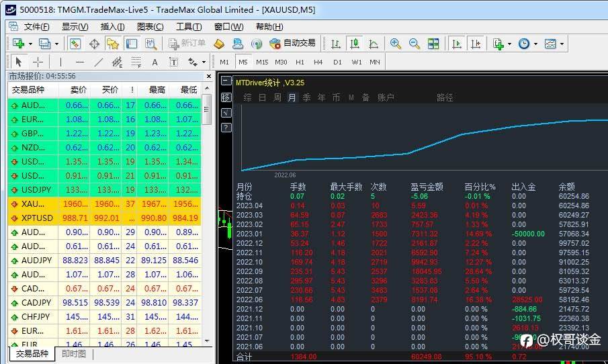Open the 图表(C) menu
Image resolution: width=608 pixels, height=364 pixels.
(x=150, y=27)
